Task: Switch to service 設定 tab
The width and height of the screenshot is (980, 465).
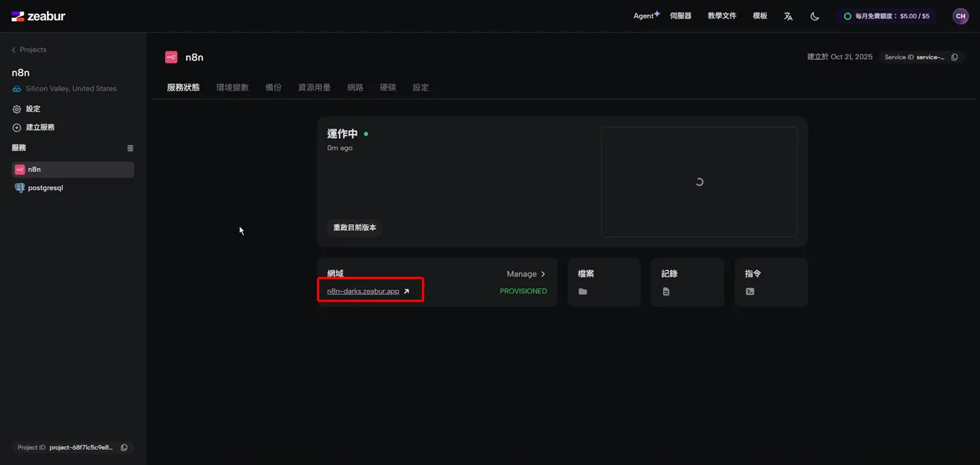Action: pos(421,88)
